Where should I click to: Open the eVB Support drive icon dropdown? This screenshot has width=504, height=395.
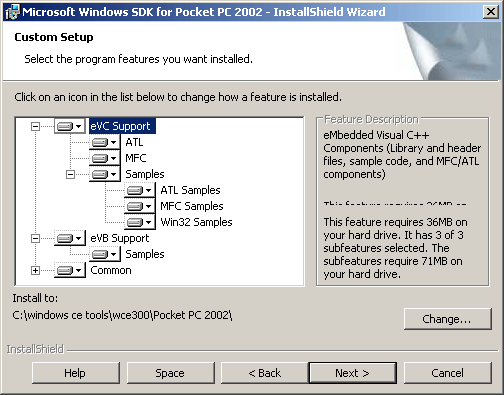tap(69, 238)
